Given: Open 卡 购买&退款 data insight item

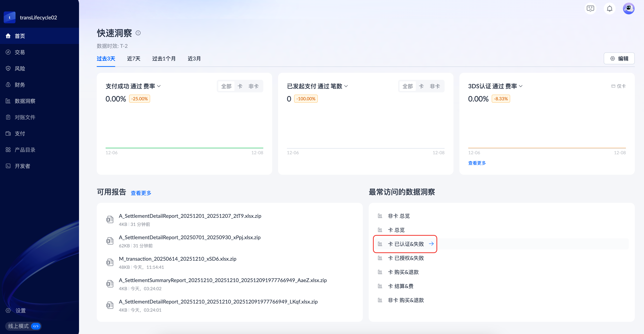Looking at the screenshot, I should coord(403,272).
